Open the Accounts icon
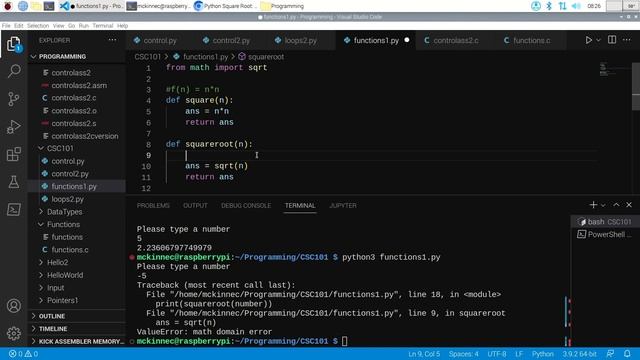 [13, 306]
